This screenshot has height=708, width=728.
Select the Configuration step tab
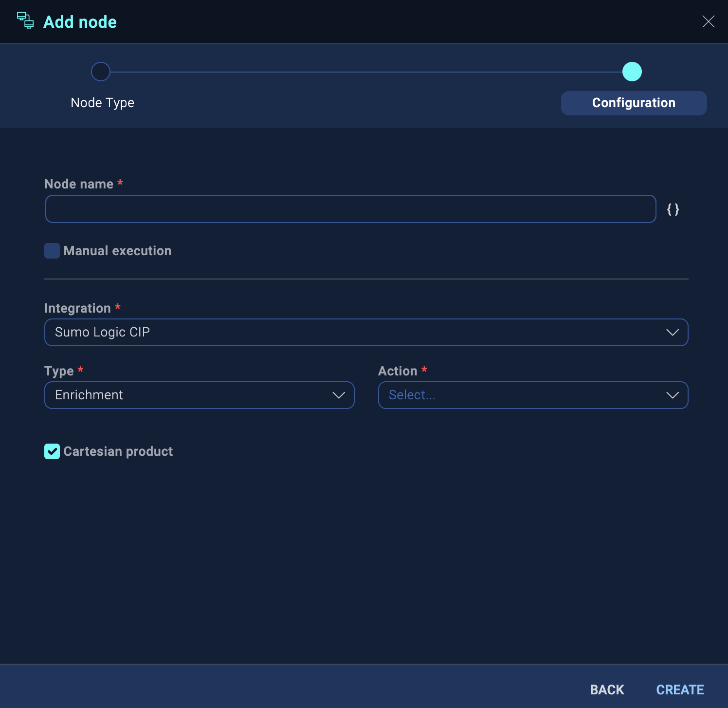633,103
